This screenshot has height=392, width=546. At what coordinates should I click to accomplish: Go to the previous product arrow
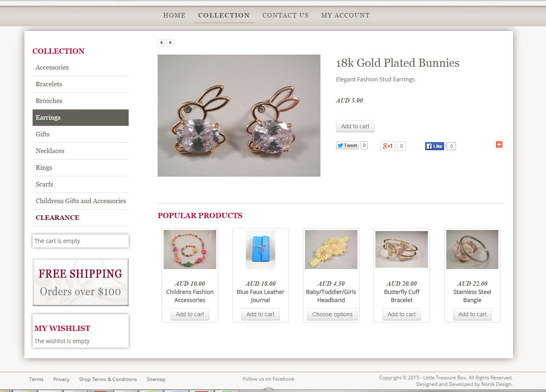point(161,43)
